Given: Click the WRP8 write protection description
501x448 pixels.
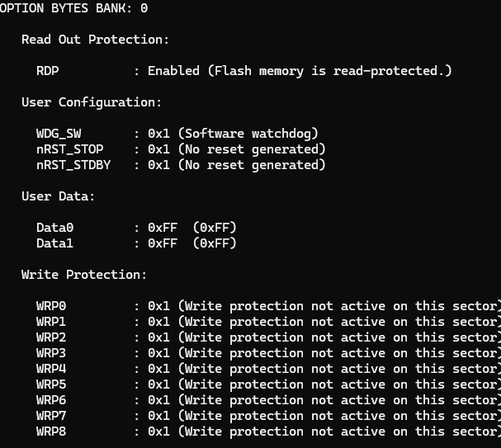Looking at the screenshot, I should pos(338,431).
